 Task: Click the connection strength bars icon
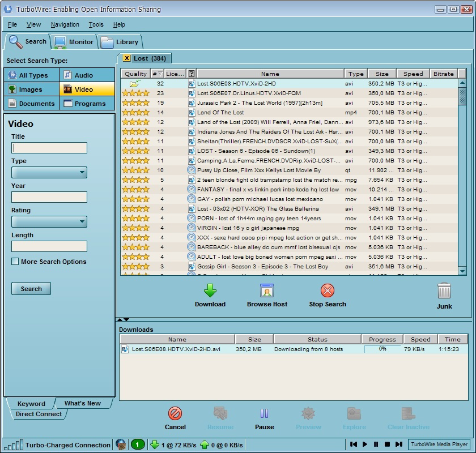tap(14, 445)
